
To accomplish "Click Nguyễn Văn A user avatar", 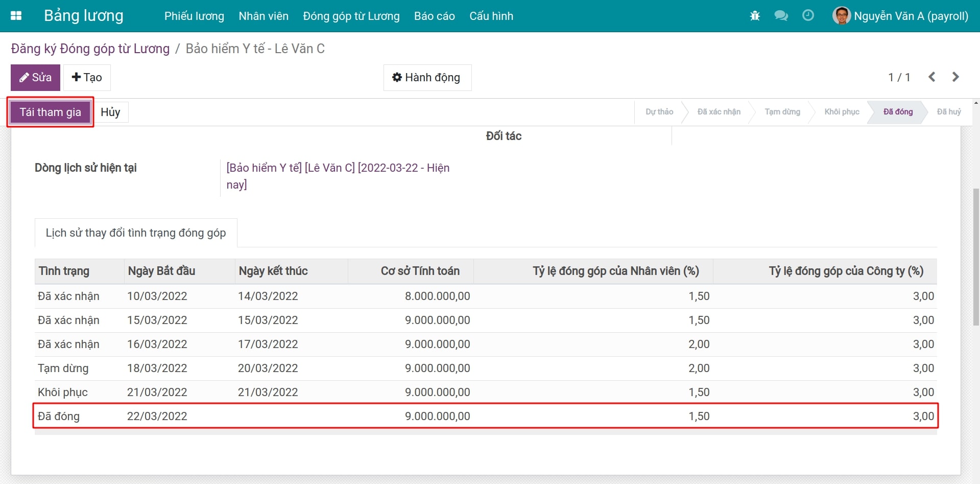I will pyautogui.click(x=841, y=16).
